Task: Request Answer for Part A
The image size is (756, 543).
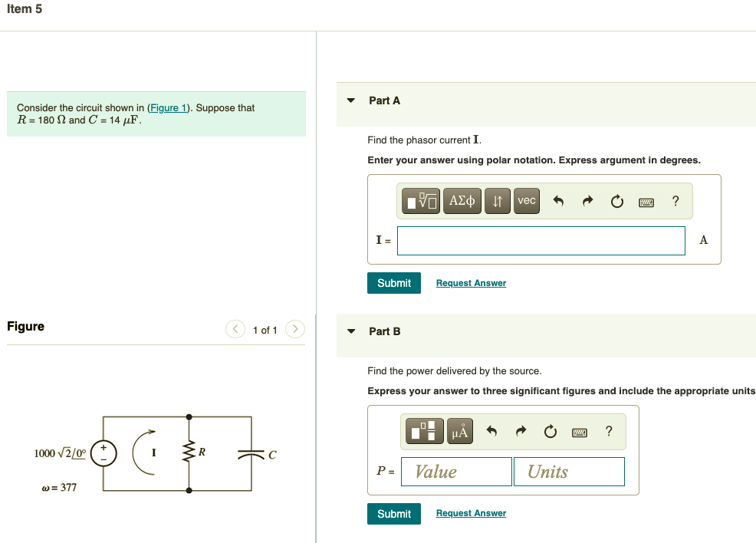Action: [x=471, y=283]
